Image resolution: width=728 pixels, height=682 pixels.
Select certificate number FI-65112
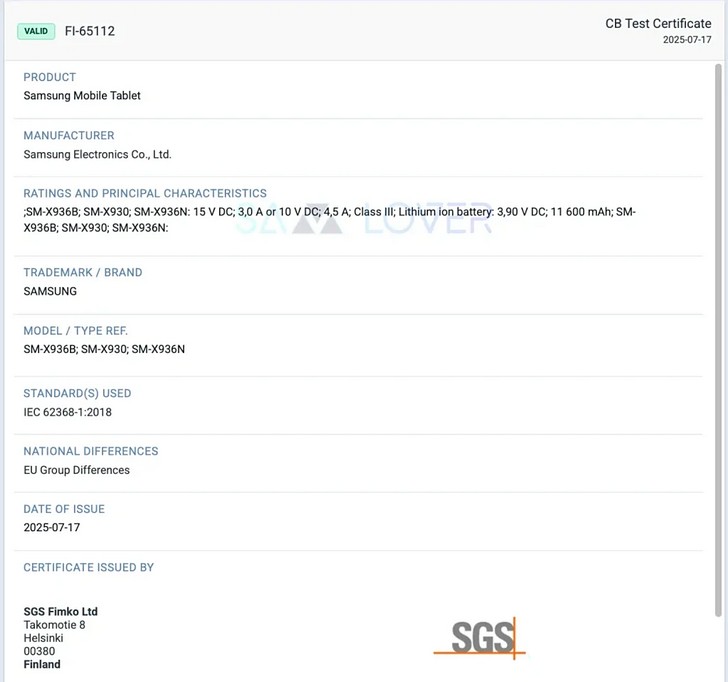[x=90, y=31]
